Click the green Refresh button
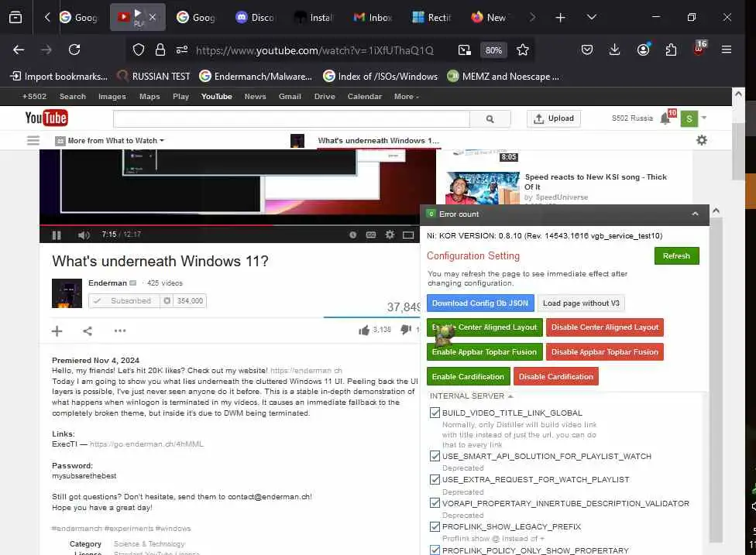This screenshot has height=555, width=756. point(676,255)
